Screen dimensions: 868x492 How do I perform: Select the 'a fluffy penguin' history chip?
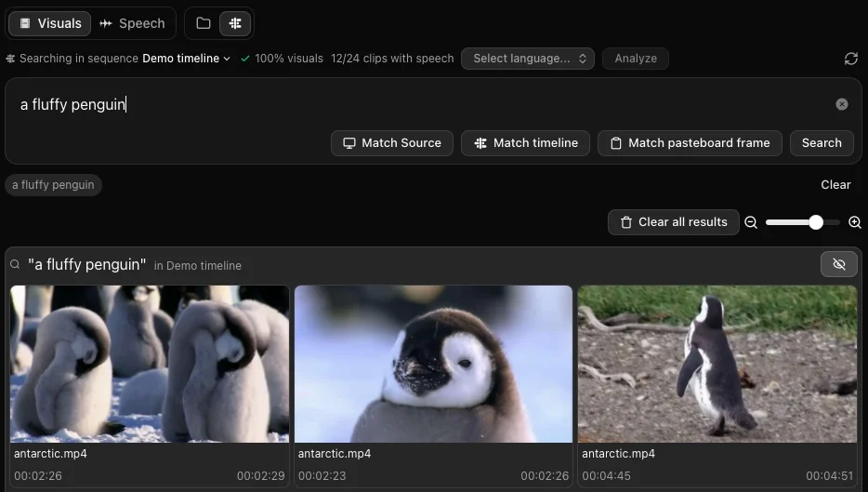tap(53, 184)
